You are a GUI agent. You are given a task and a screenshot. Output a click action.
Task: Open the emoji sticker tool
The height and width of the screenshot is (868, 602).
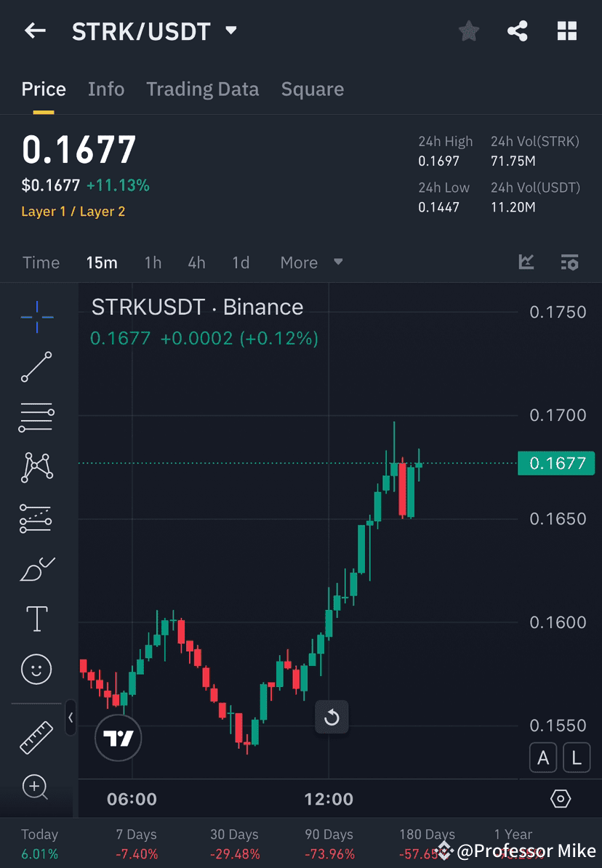tap(36, 670)
